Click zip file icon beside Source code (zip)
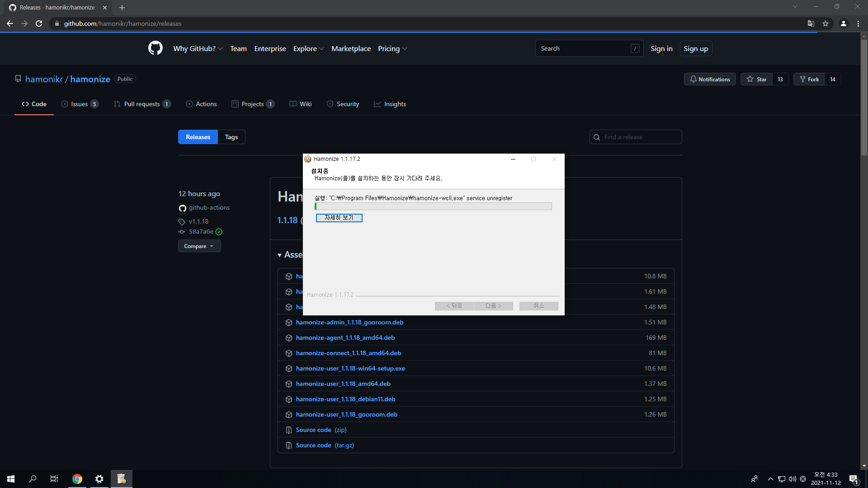Screen dimensions: 868x488 (x=289, y=430)
